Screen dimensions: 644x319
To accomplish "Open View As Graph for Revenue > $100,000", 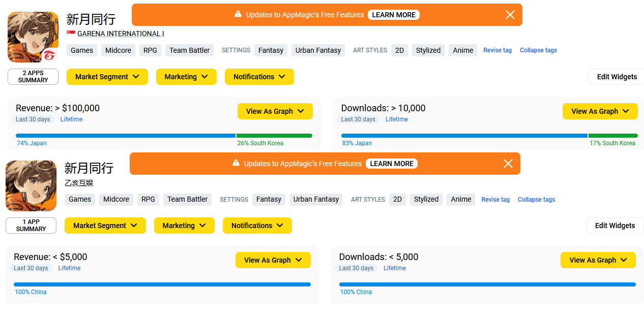I will tap(275, 111).
